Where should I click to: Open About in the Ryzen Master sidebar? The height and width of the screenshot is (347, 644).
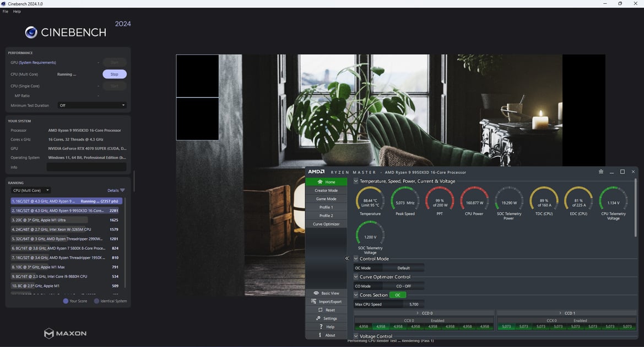[327, 335]
